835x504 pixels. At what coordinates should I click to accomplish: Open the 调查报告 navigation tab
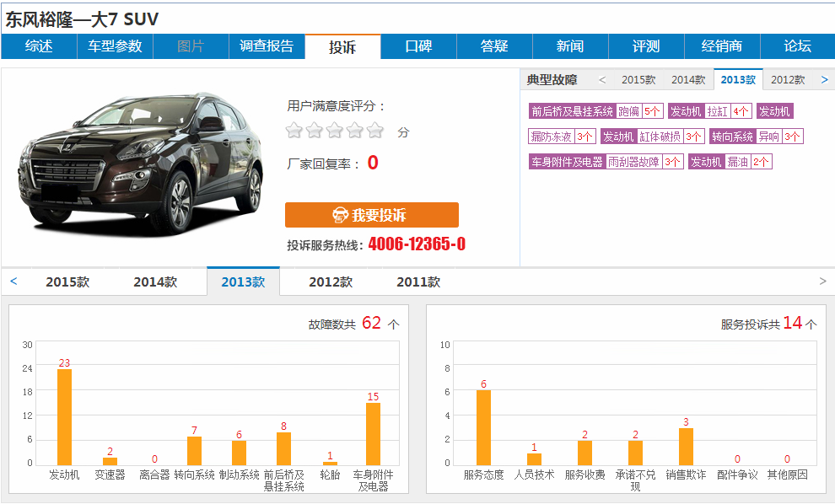click(267, 46)
